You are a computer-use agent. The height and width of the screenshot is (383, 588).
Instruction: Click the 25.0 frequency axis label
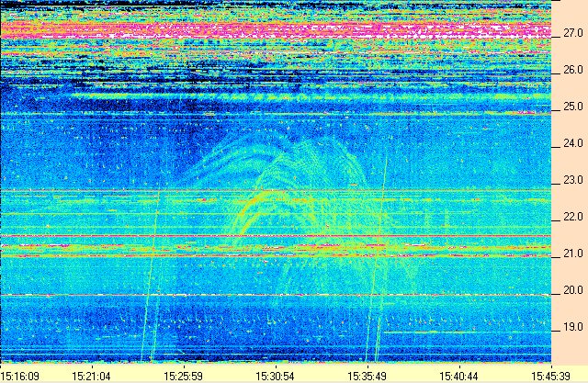pyautogui.click(x=573, y=107)
